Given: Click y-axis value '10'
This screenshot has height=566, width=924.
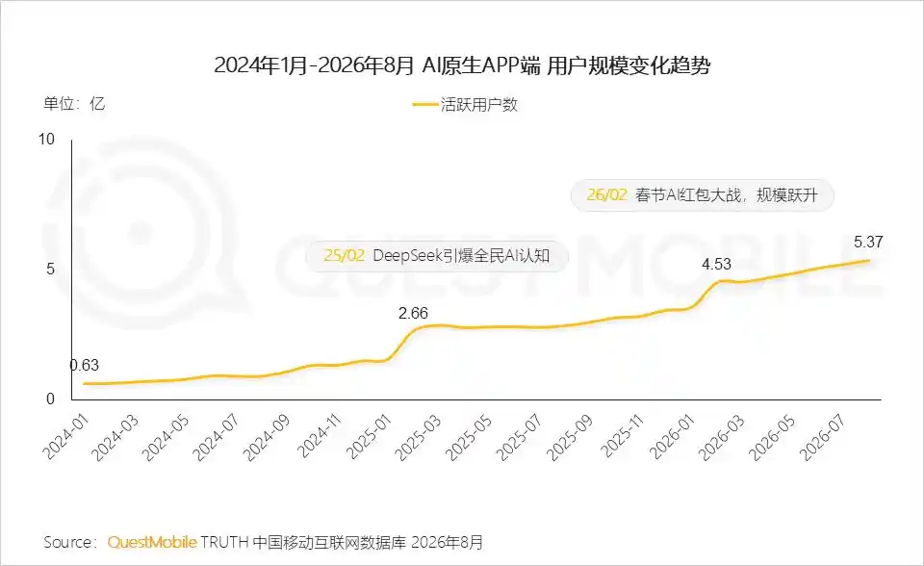Looking at the screenshot, I should 46,140.
